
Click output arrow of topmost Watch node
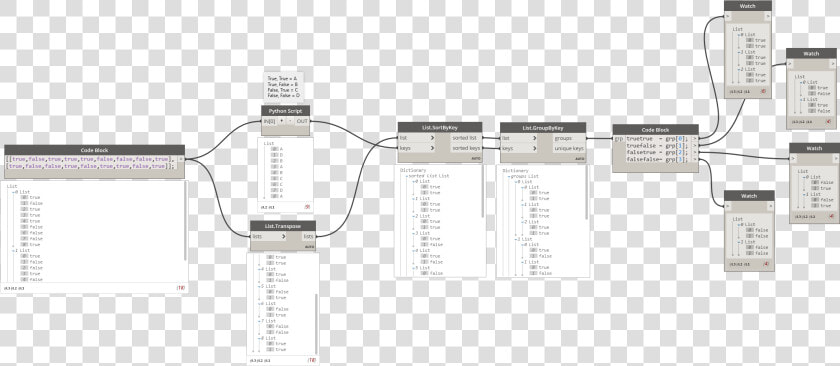click(x=768, y=17)
